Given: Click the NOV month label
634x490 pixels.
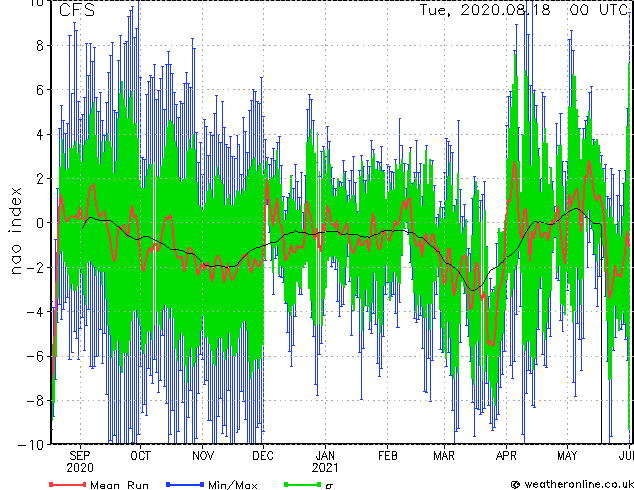Looking at the screenshot, I should [203, 456].
